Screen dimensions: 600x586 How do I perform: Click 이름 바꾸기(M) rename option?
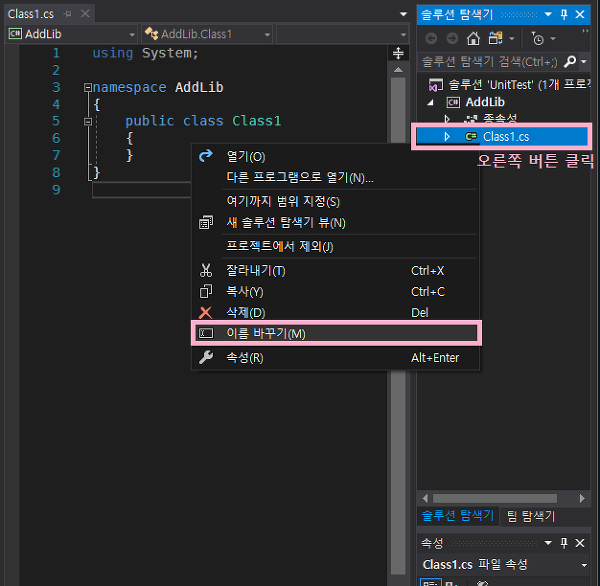336,333
